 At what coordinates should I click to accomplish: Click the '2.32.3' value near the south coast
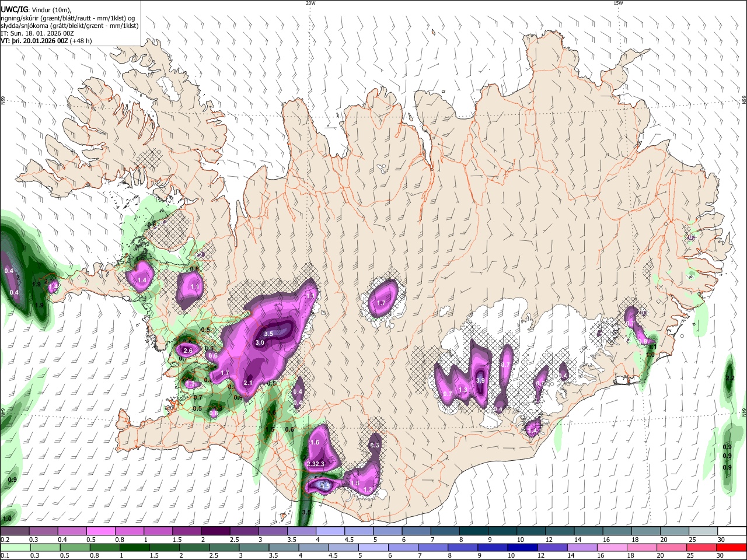(315, 464)
